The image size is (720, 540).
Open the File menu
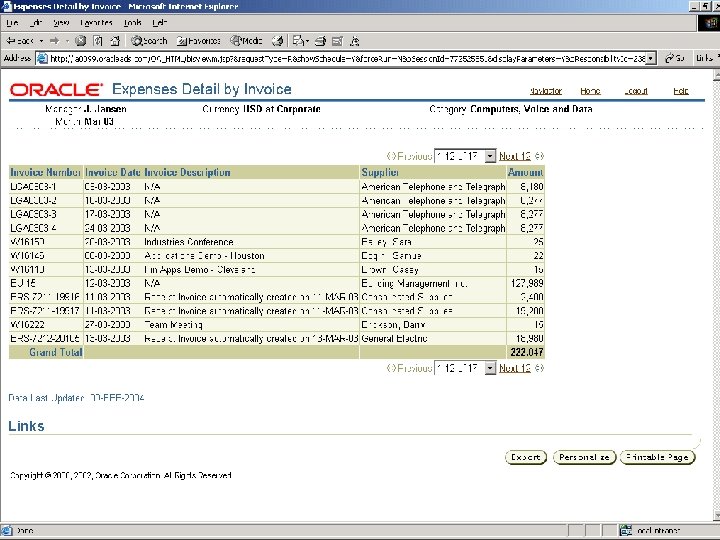(x=12, y=22)
